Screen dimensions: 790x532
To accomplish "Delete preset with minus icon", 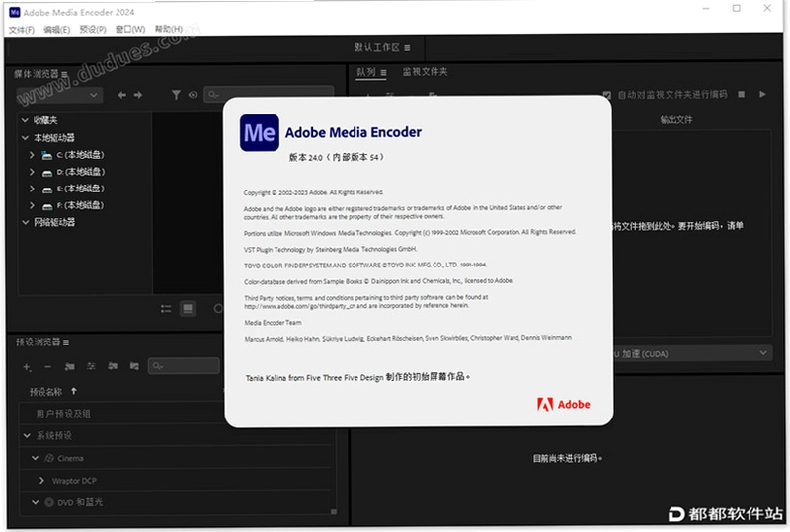I will tap(47, 367).
